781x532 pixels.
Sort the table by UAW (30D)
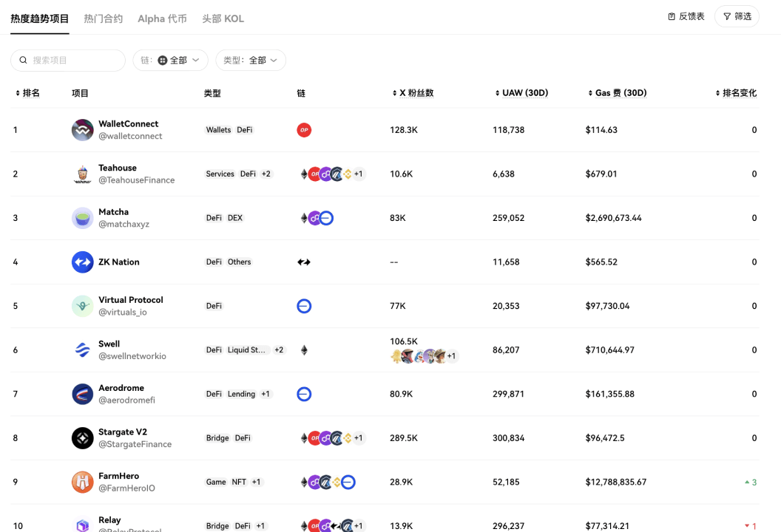pos(521,93)
